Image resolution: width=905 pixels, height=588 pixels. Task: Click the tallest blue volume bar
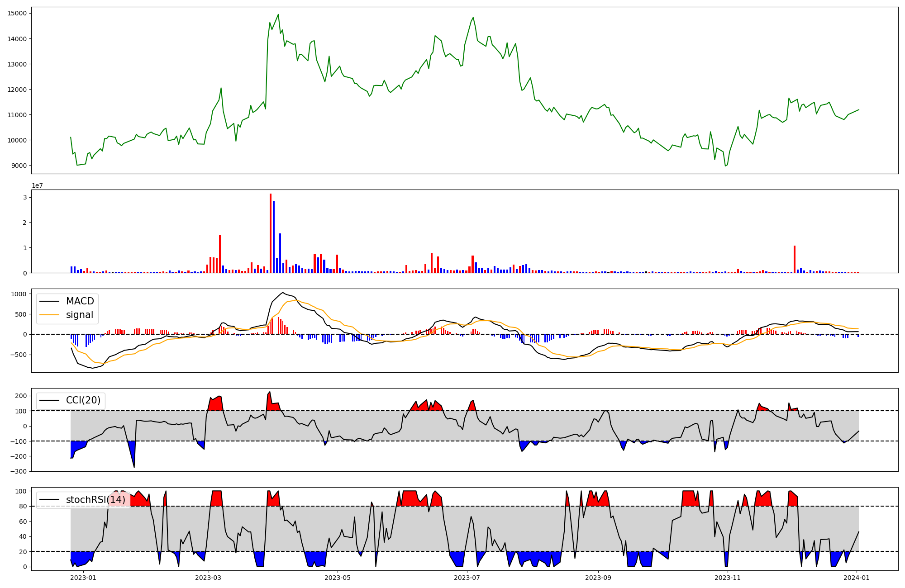coord(274,237)
